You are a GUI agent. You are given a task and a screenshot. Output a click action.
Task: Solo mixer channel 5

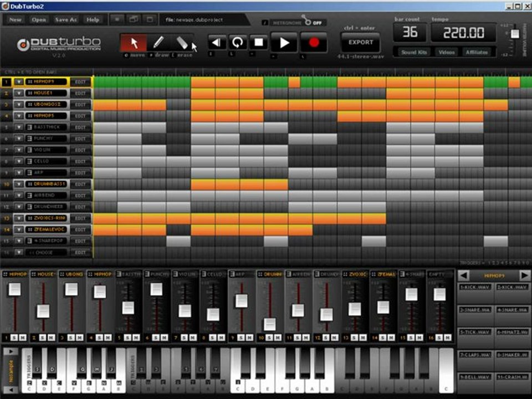[127, 337]
